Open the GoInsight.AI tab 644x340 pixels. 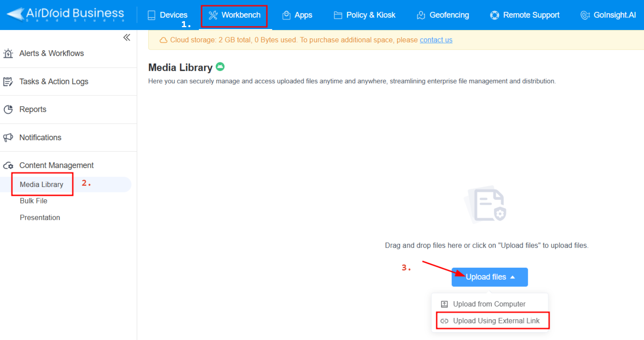(x=608, y=15)
